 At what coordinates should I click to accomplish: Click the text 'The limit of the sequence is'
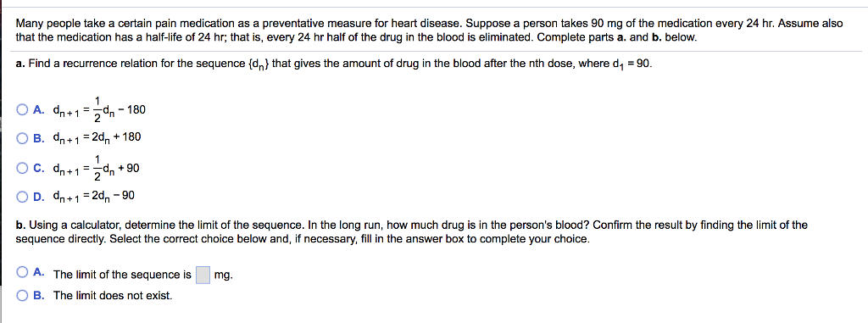pyautogui.click(x=122, y=275)
